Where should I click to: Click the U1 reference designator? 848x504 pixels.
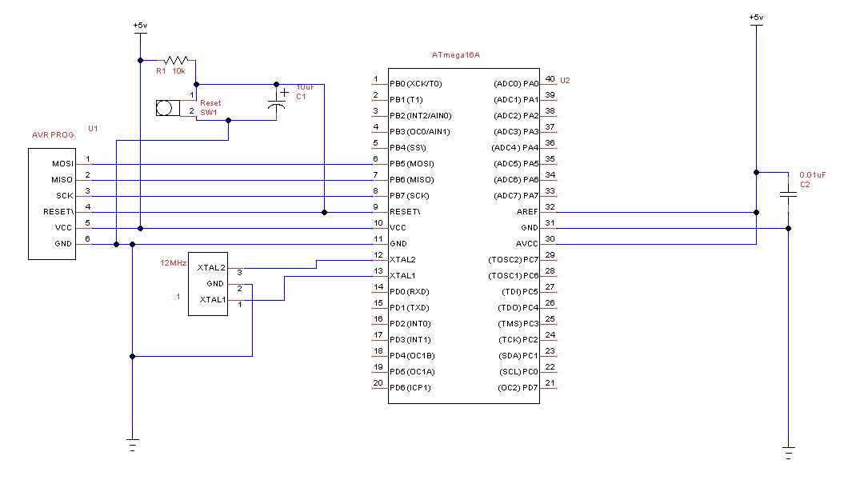[93, 128]
